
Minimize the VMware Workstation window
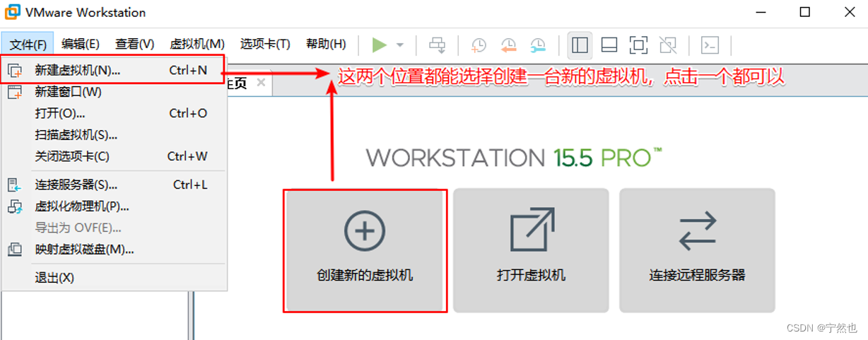[761, 12]
